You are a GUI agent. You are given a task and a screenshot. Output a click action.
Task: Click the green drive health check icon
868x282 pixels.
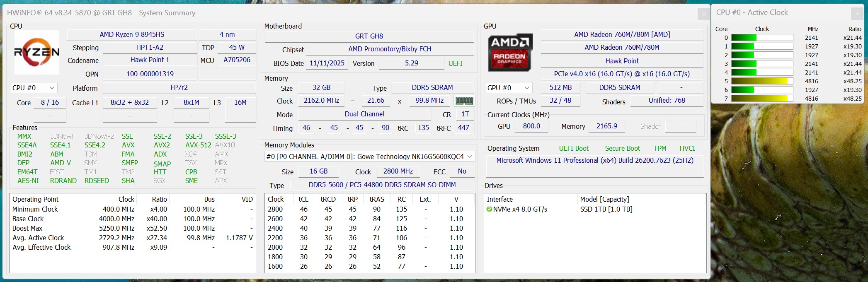(489, 210)
